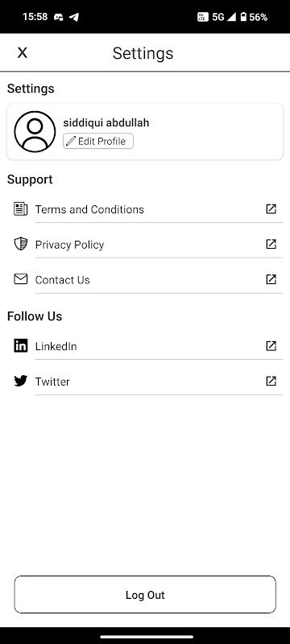Tap the LinkedIn logo icon
Viewport: 290px width, 644px height.
point(20,346)
